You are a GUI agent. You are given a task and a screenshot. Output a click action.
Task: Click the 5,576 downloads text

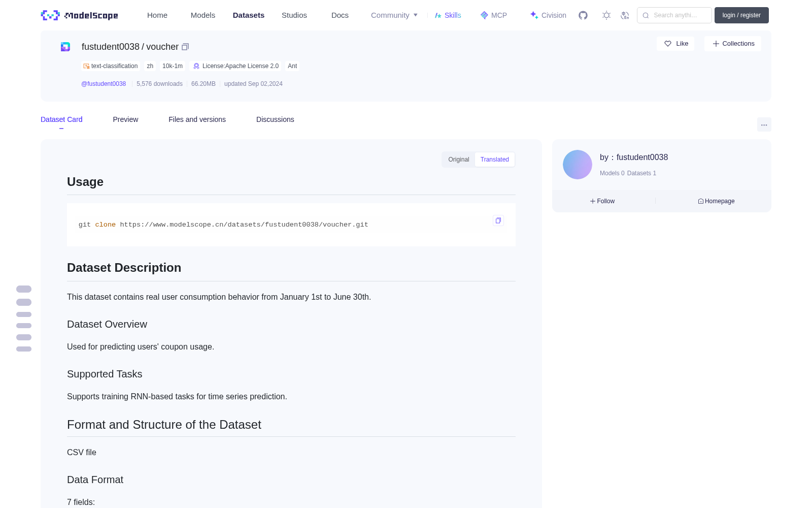tap(159, 84)
